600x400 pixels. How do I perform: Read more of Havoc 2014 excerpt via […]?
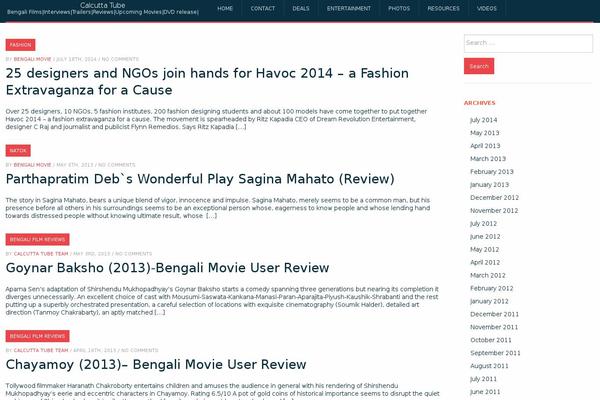pos(241,127)
